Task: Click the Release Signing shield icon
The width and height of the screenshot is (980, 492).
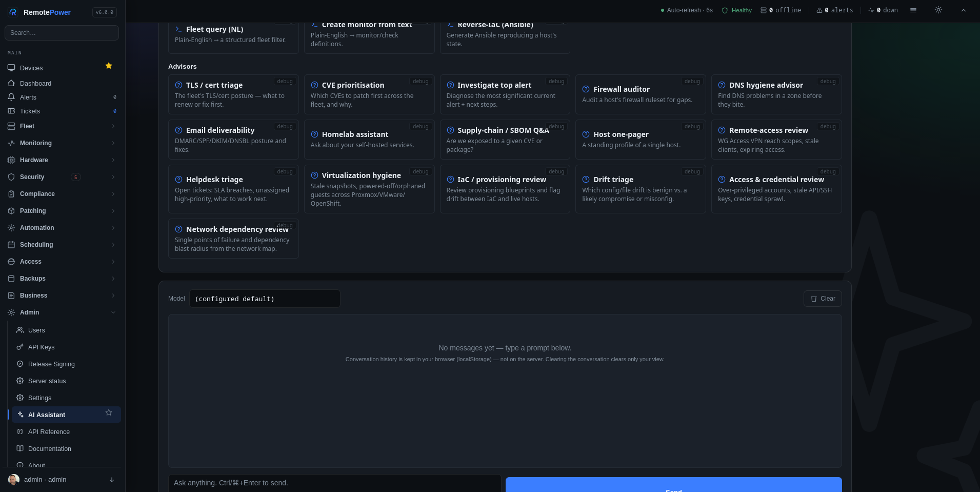Action: 20,364
